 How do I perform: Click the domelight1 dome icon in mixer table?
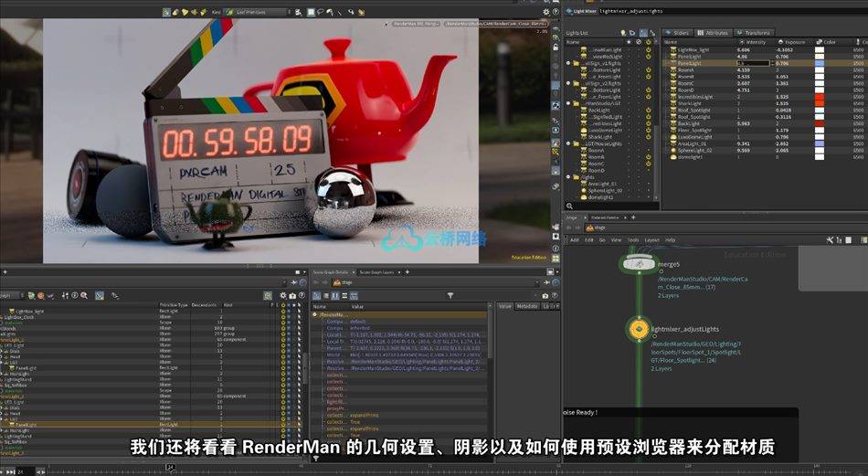coord(673,157)
